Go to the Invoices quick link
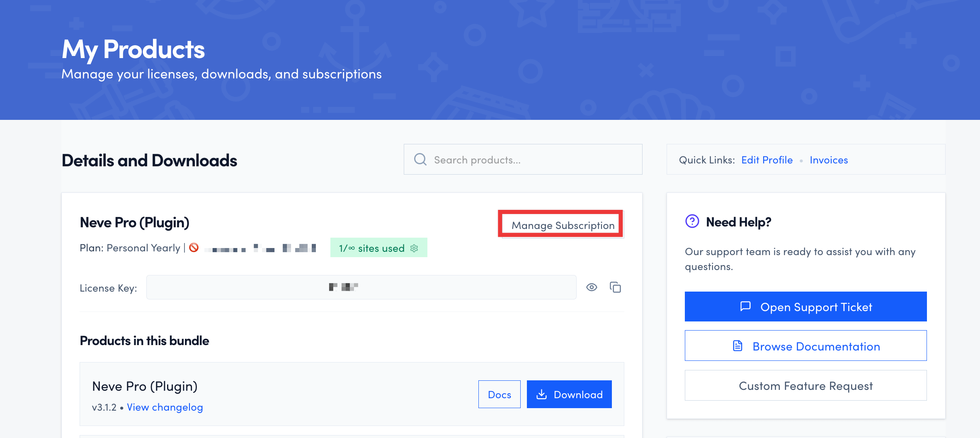The width and height of the screenshot is (980, 438). click(828, 160)
